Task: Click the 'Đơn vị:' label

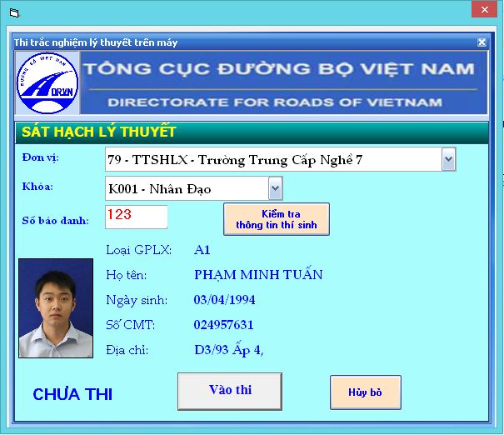Action: [41, 157]
